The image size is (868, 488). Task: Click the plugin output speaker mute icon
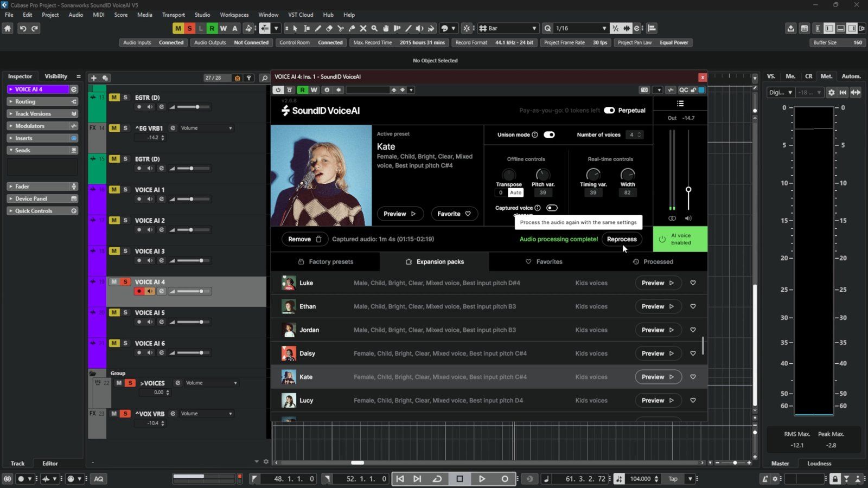pyautogui.click(x=688, y=219)
